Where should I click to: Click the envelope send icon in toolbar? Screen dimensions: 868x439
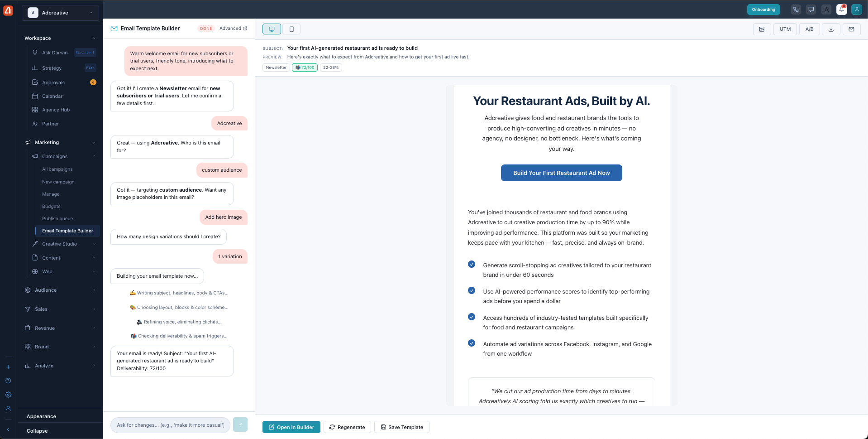click(x=851, y=29)
